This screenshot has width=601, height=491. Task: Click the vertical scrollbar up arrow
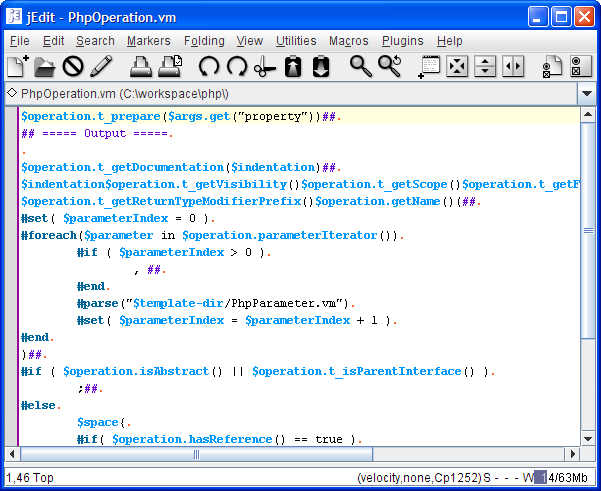tap(588, 115)
